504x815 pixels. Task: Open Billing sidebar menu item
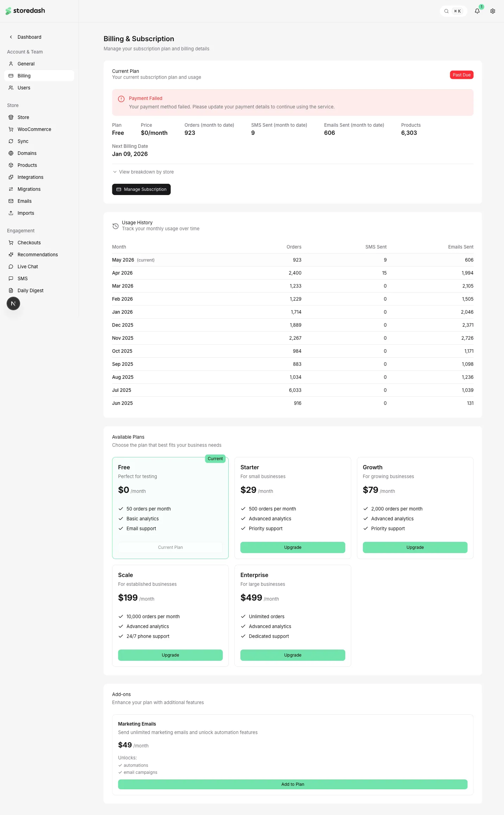tap(39, 76)
